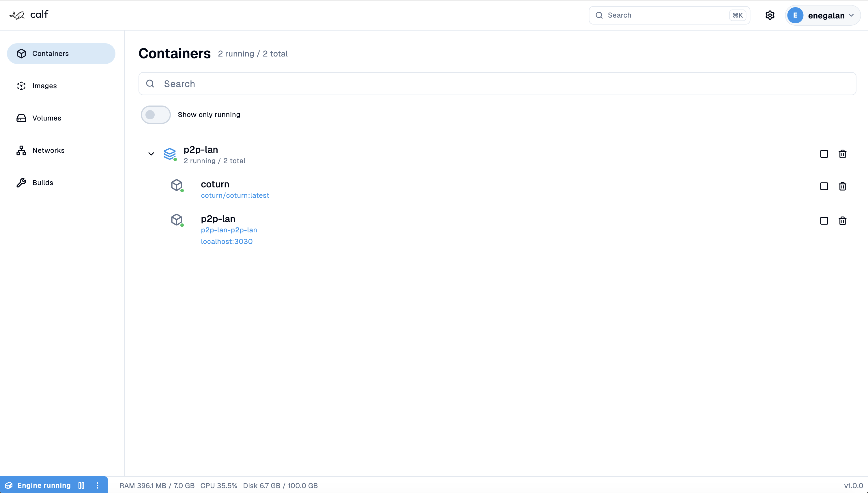
Task: Stop the coturn container with square icon
Action: 824,186
